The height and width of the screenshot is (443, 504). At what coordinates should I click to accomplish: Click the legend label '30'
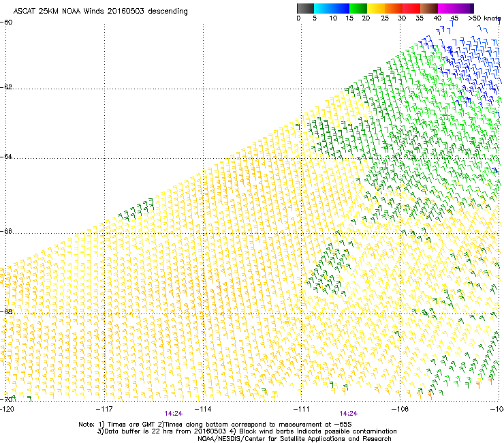tap(402, 18)
